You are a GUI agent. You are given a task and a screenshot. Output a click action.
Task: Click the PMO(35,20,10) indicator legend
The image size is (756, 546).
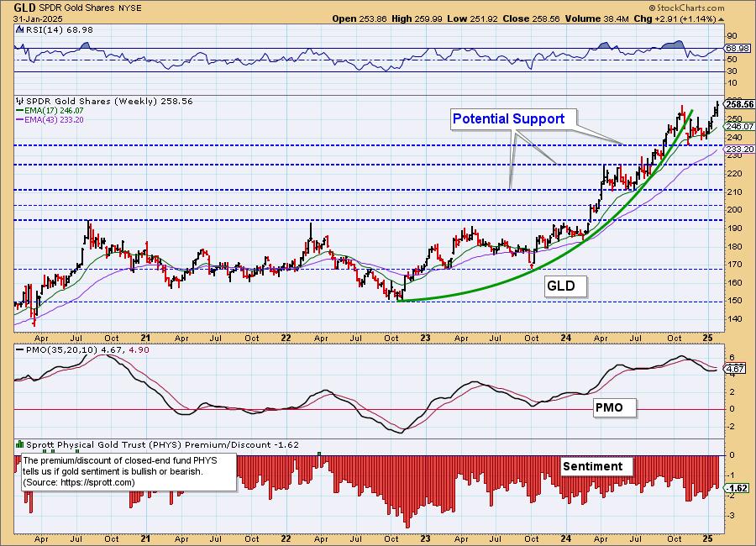(x=82, y=349)
